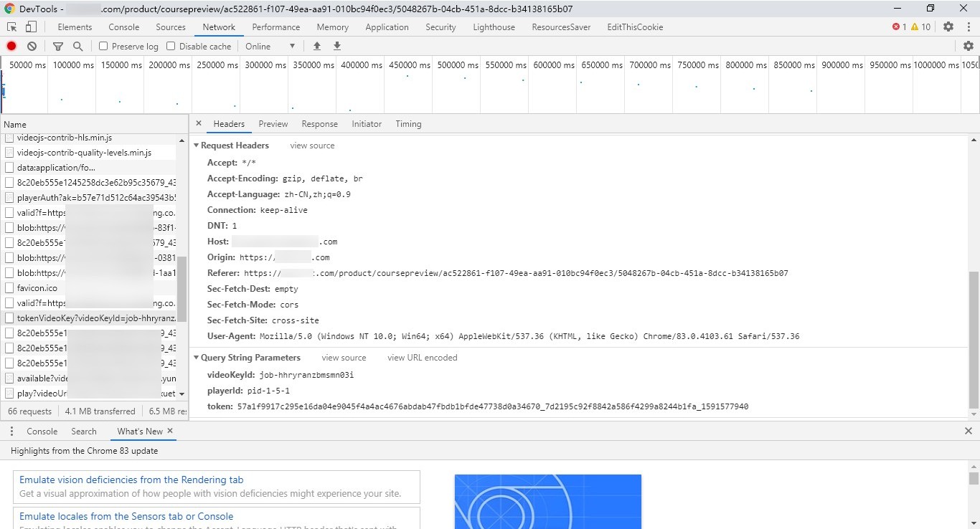Switch to the Elements panel tab
980x529 pixels.
coord(75,27)
